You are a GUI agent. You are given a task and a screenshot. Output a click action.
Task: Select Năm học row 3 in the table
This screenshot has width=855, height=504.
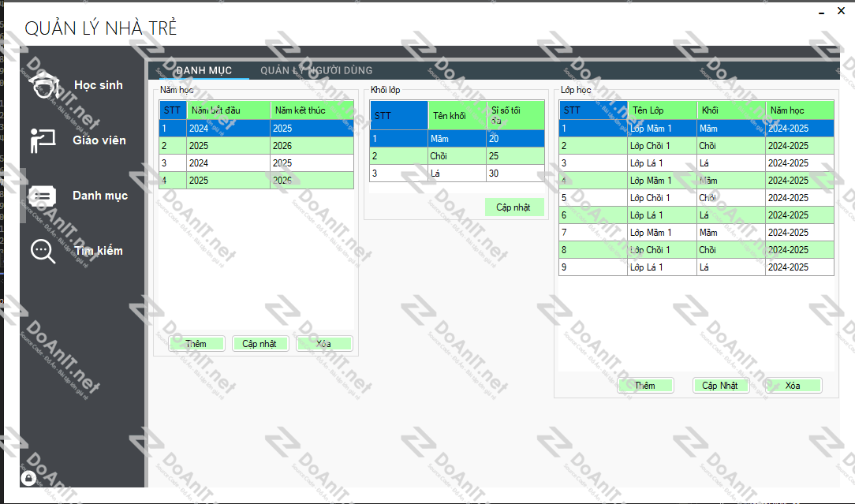(x=256, y=163)
